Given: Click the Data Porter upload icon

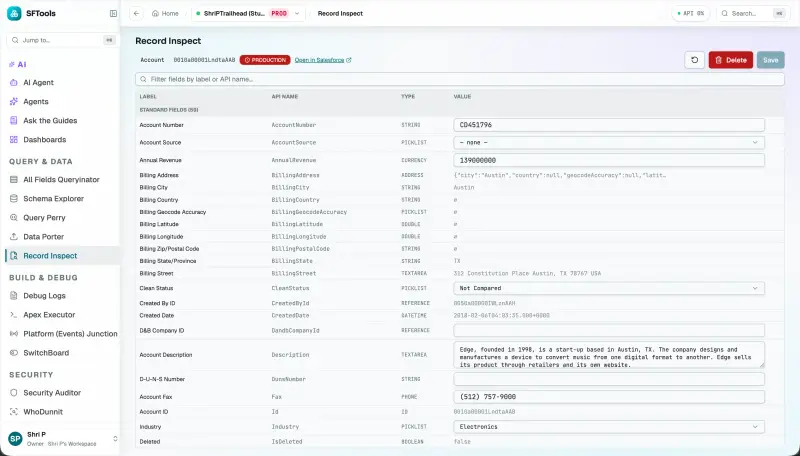Looking at the screenshot, I should tap(14, 237).
